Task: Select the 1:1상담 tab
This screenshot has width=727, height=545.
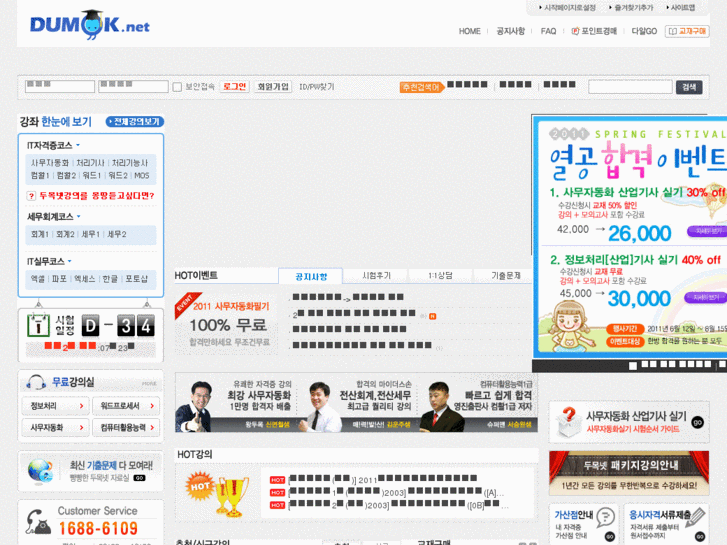Action: (440, 276)
